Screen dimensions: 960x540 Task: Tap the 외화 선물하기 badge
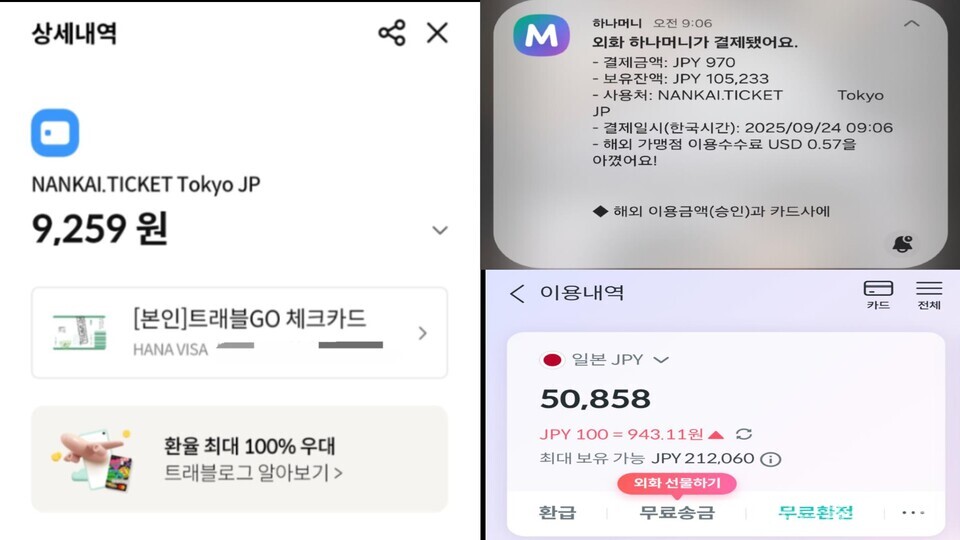677,483
